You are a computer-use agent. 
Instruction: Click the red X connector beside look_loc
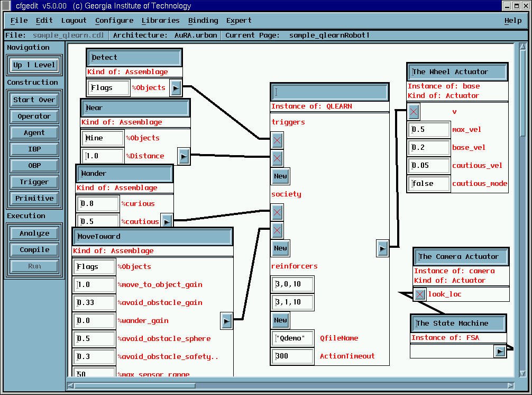(x=420, y=294)
